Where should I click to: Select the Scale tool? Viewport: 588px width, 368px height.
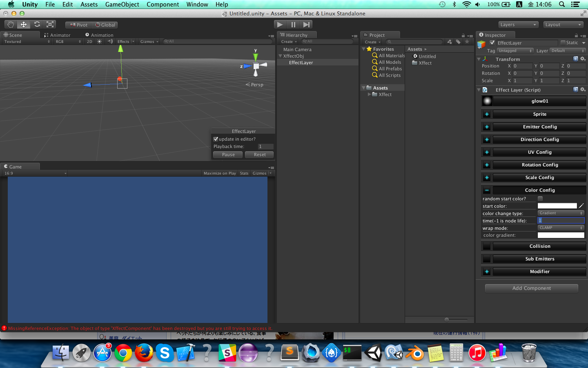click(x=50, y=25)
